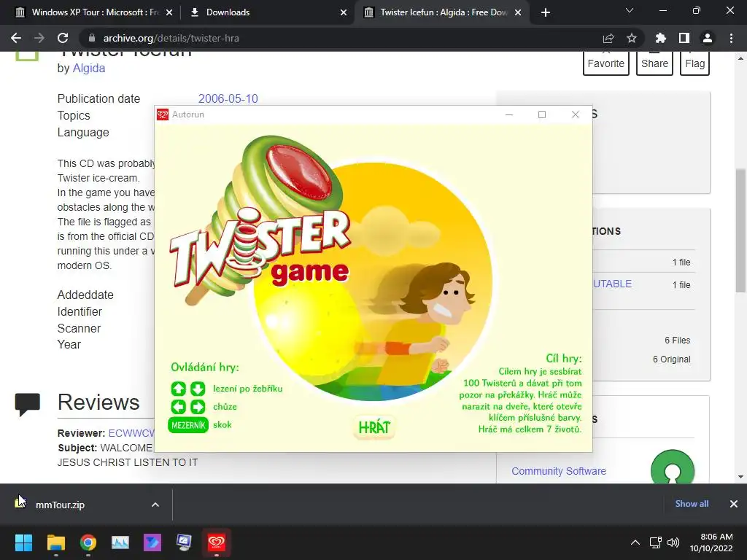Show hidden system tray icons

coord(635,542)
